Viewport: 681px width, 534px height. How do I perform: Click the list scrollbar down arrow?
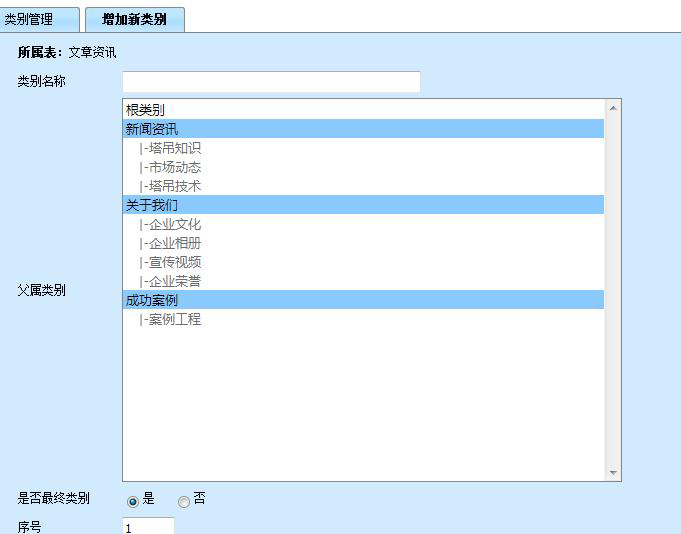[x=613, y=473]
